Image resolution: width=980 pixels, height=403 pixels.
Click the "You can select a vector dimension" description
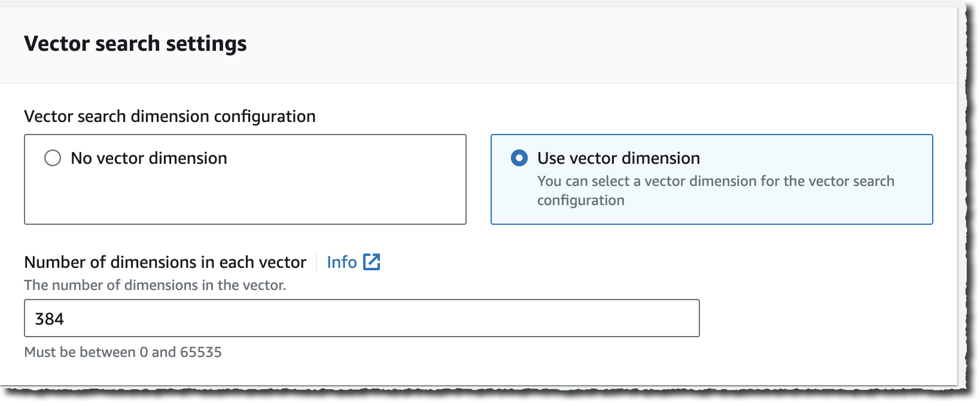coord(715,181)
